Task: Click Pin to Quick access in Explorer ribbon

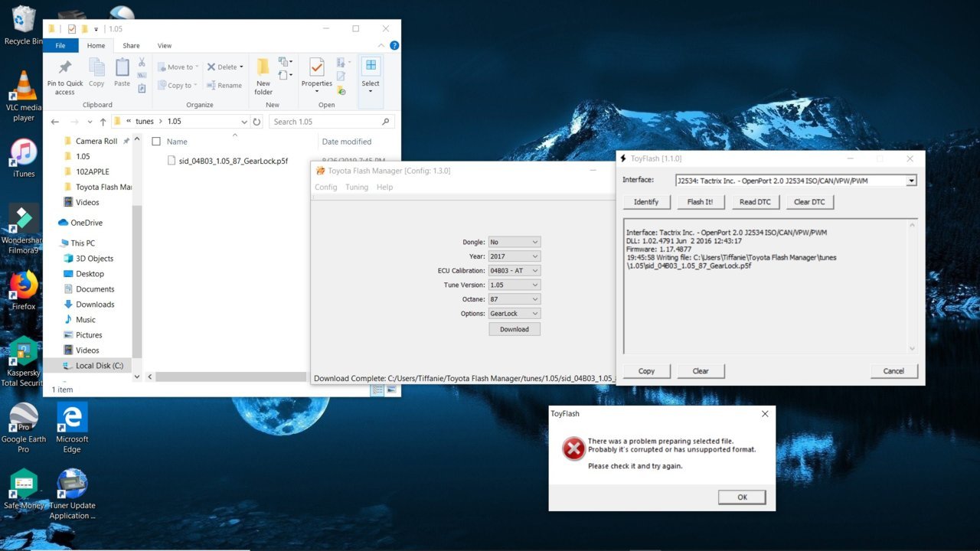Action: click(x=65, y=77)
